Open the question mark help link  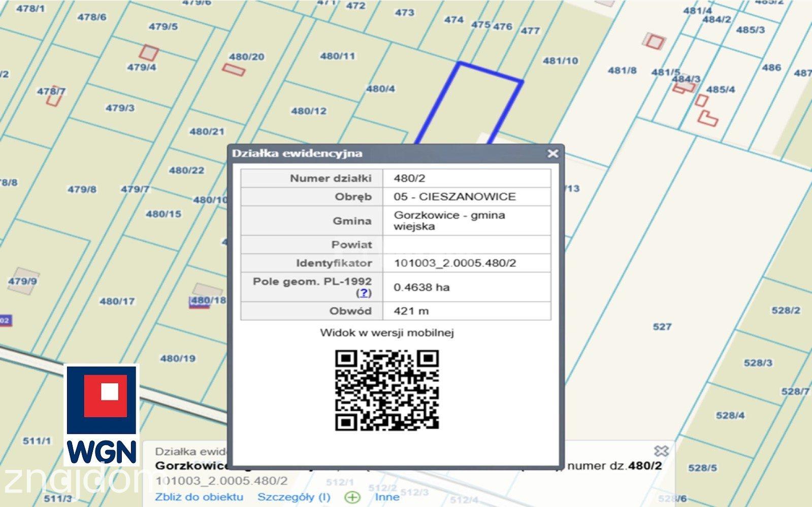(x=364, y=293)
